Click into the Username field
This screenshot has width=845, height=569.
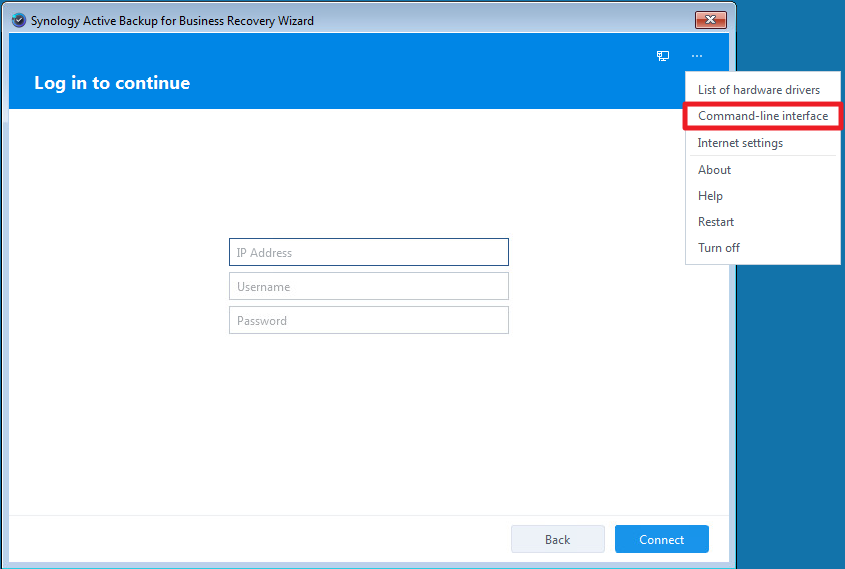369,286
